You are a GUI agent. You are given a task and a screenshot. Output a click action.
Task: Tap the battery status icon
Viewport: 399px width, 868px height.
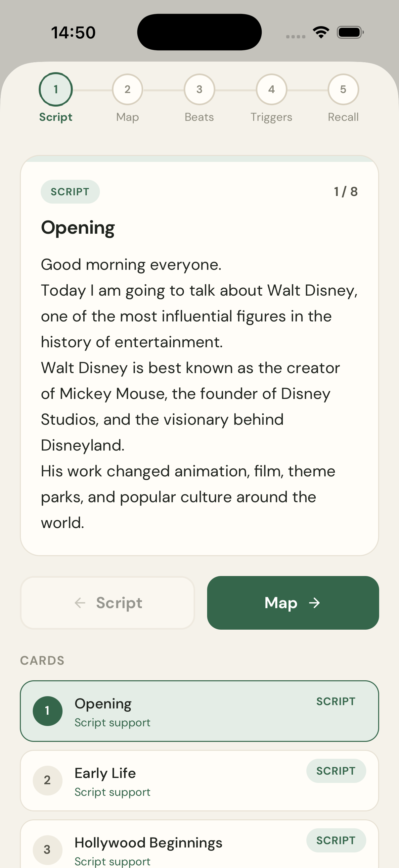(350, 32)
